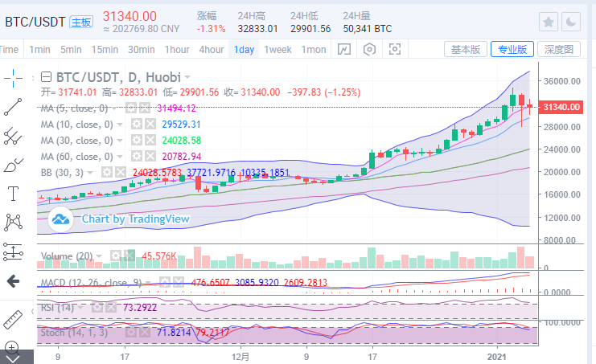Image resolution: width=596 pixels, height=364 pixels.
Task: Remove the Stoch indicator
Action: click(145, 333)
